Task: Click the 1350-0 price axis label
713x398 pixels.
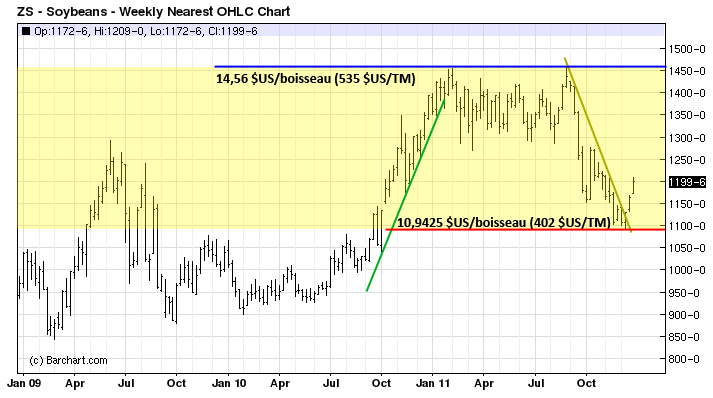Action: click(x=687, y=116)
